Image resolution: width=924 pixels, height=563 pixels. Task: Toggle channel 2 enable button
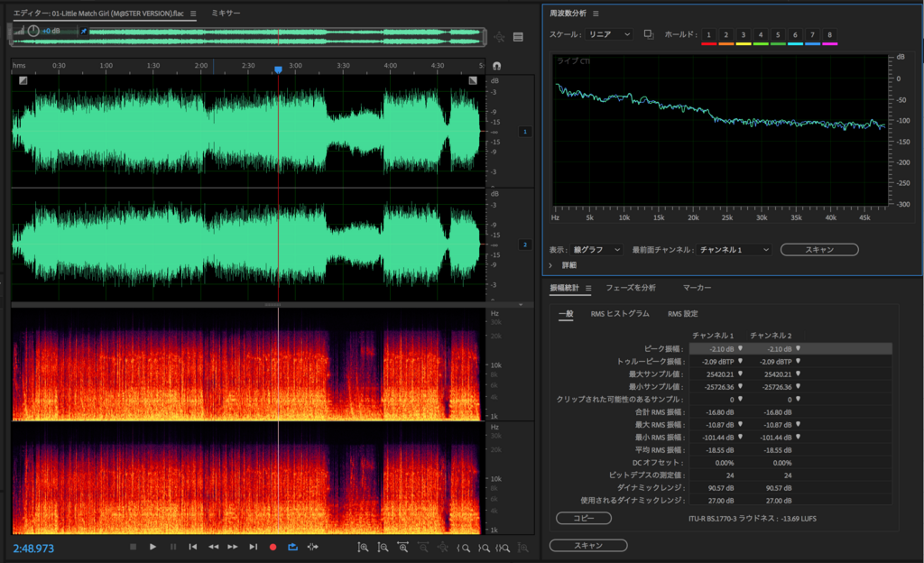[x=525, y=245]
